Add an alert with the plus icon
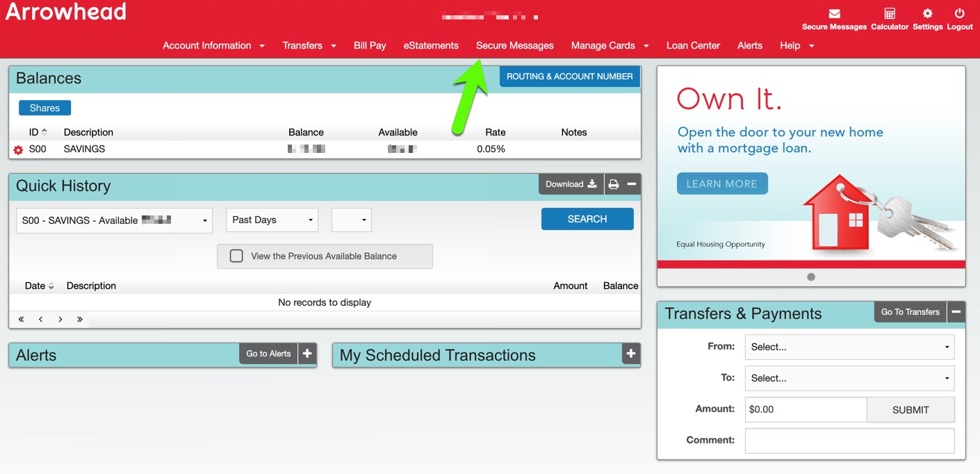 [x=307, y=353]
